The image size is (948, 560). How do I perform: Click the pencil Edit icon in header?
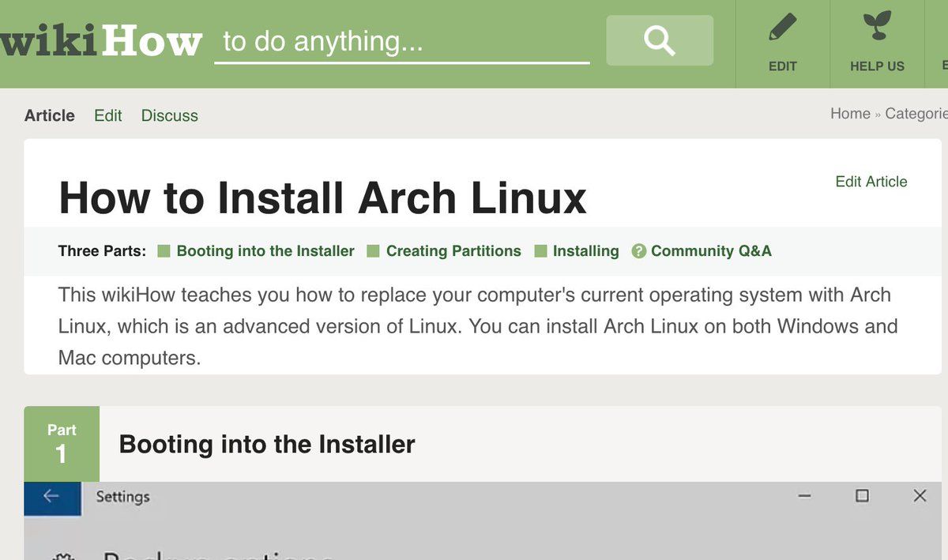coord(782,28)
